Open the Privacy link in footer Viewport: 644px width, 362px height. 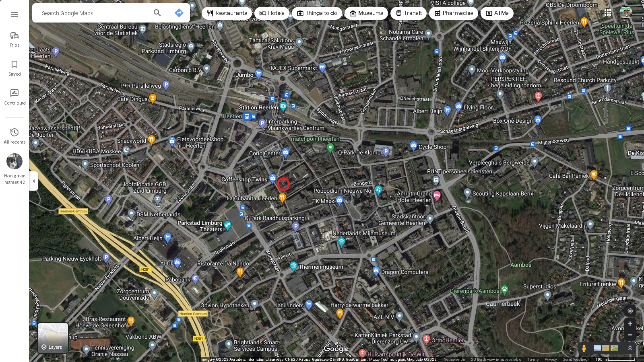click(551, 360)
